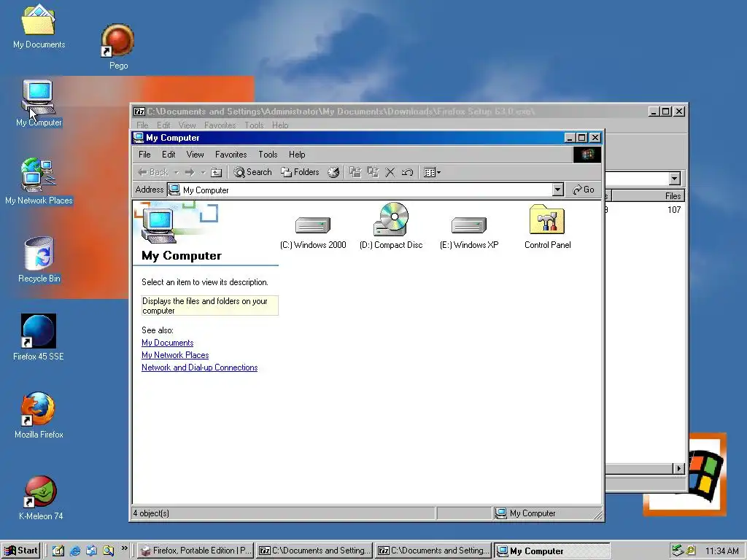Open the Tools menu in My Computer
The width and height of the screenshot is (747, 560).
[x=268, y=155]
